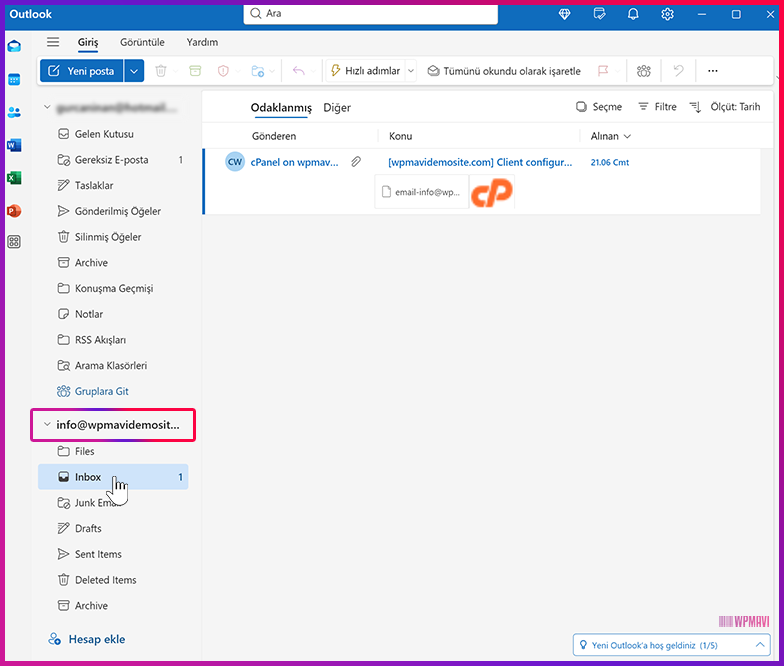784x666 pixels.
Task: Open the Gereksiz E-posta folder
Action: point(113,160)
